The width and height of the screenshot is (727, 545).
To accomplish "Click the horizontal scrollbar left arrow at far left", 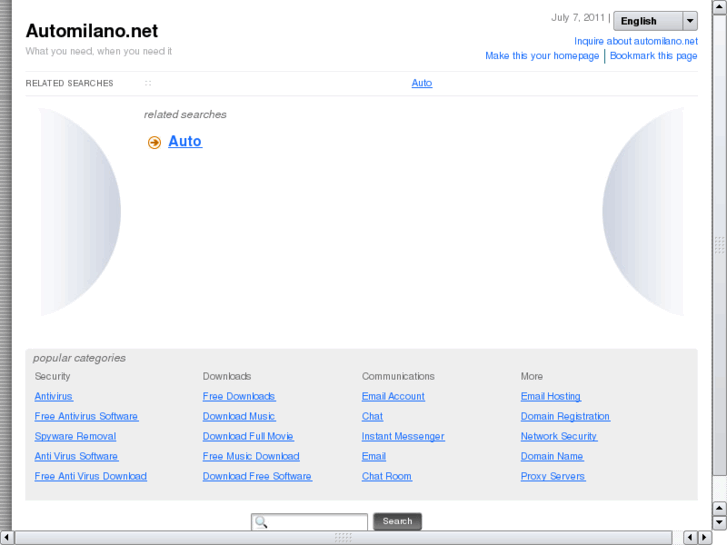I will click(6, 537).
